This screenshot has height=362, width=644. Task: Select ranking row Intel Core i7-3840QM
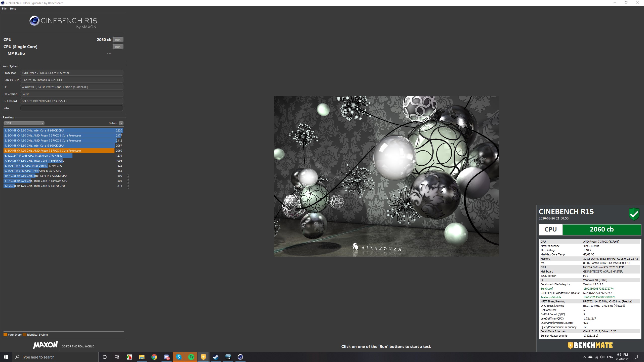63,181
